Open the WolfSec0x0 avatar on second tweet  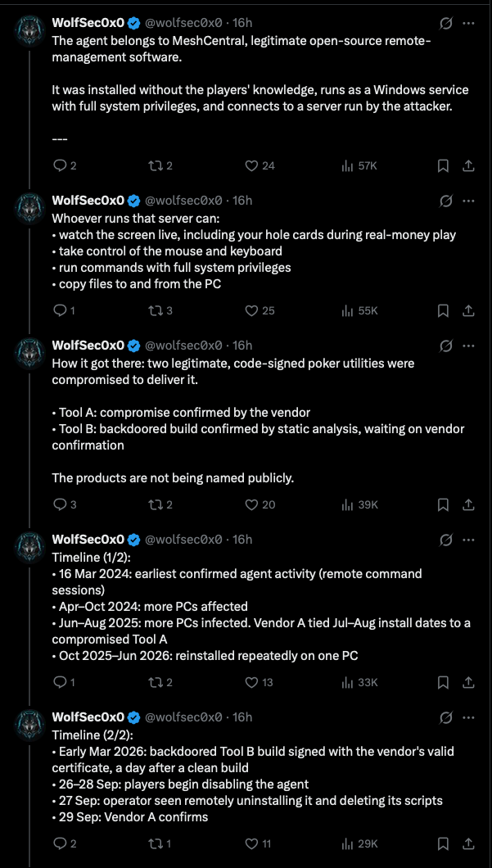tap(29, 207)
